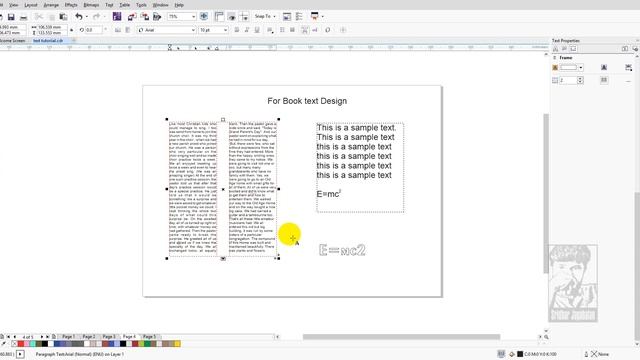Click the Save icon in the toolbar
The image size is (640, 360).
click(11, 17)
